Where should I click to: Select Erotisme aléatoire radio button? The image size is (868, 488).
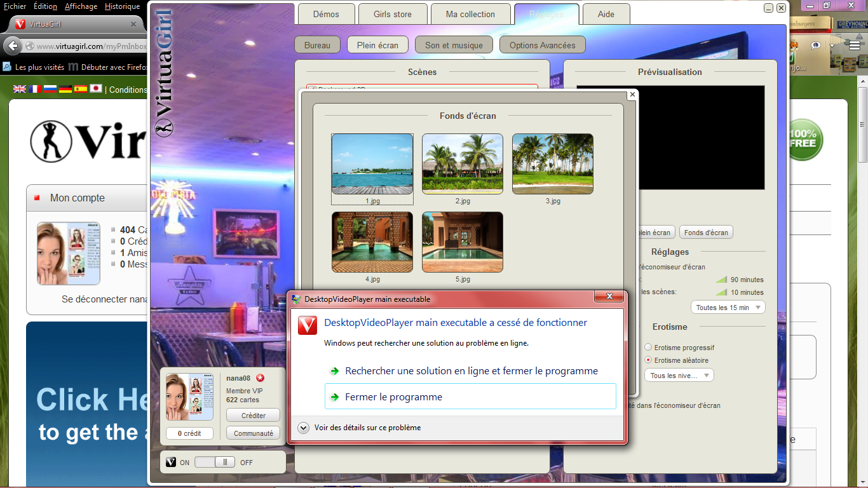(648, 360)
